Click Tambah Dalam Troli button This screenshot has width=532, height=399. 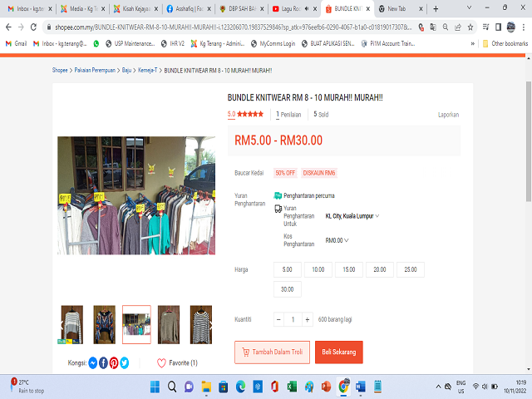(x=272, y=352)
